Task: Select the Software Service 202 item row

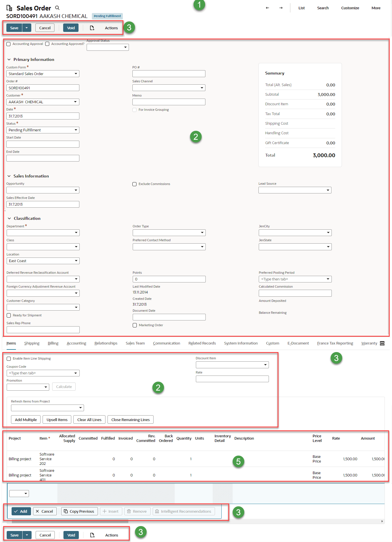Action: coord(196,459)
